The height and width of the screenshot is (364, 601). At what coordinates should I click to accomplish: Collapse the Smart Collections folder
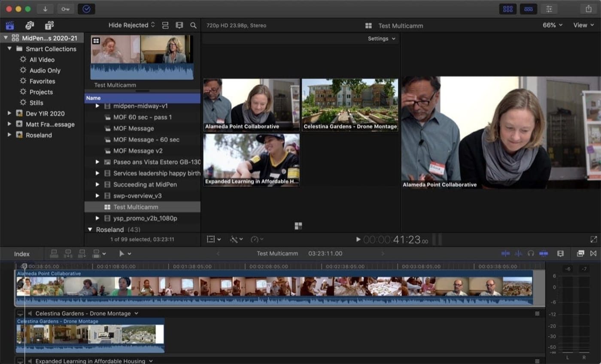click(9, 49)
